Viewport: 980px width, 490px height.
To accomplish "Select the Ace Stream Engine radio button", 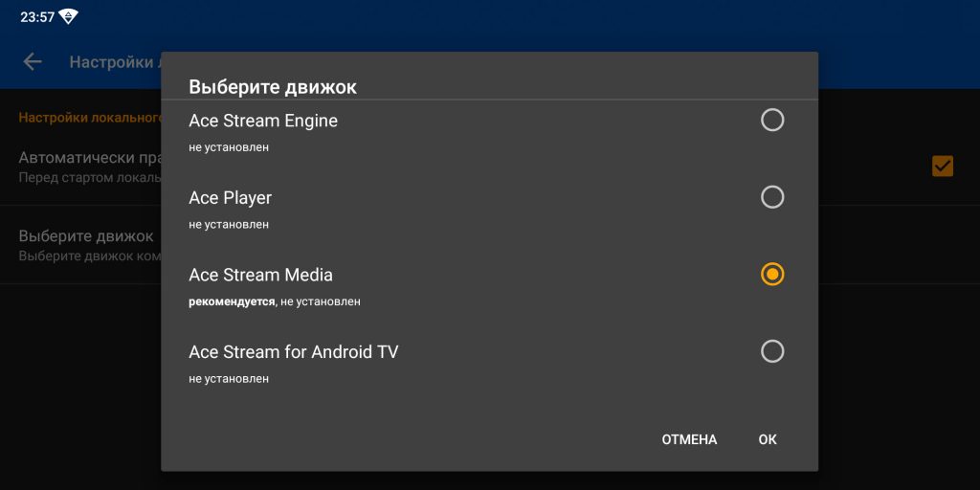I will 772,120.
